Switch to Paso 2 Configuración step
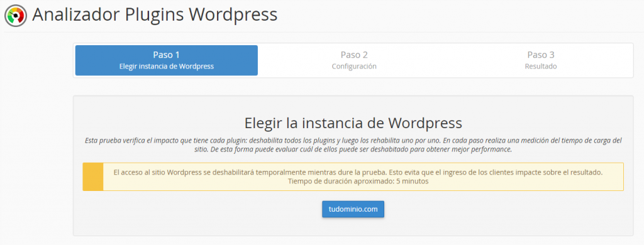 (354, 60)
